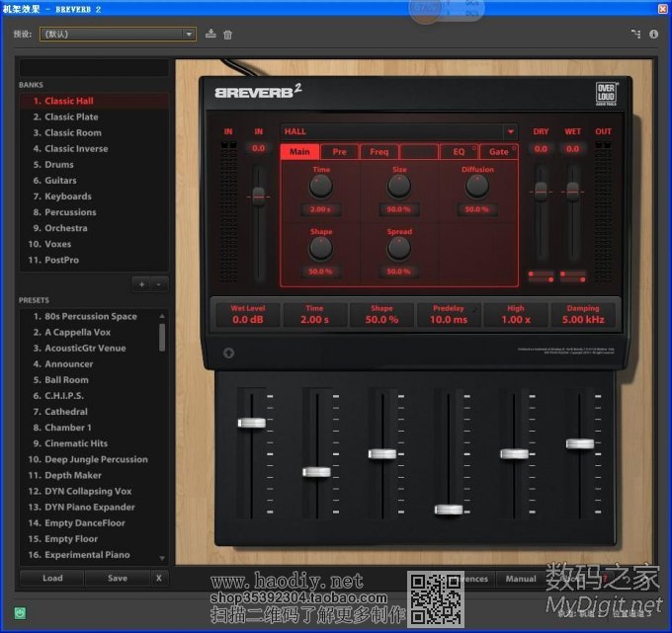The height and width of the screenshot is (633, 672).
Task: Toggle the switch below the WET fader
Action: pyautogui.click(x=572, y=276)
